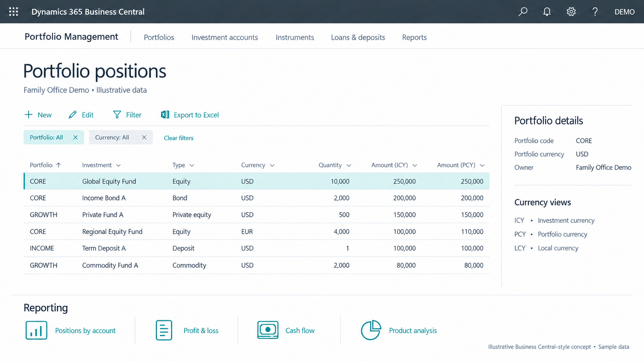Click the pencil Edit icon
The width and height of the screenshot is (644, 362).
click(72, 115)
